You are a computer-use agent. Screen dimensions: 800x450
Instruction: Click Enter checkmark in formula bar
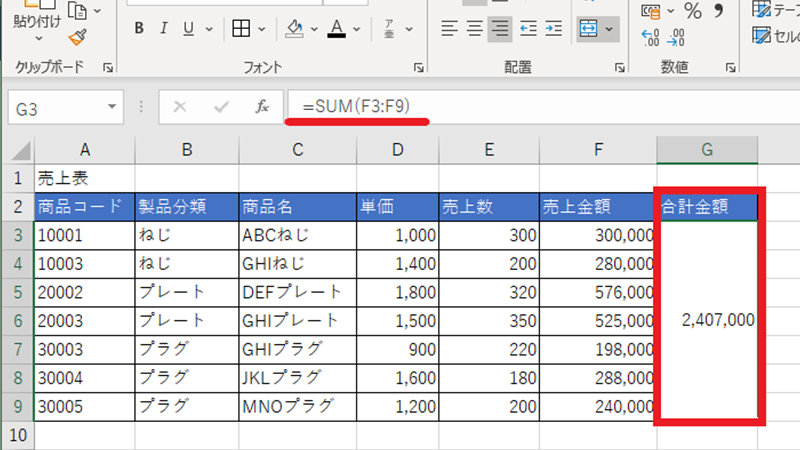pyautogui.click(x=221, y=107)
